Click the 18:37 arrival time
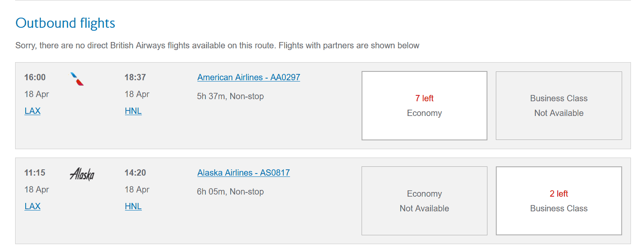Viewport: 644px width, 250px height. point(135,77)
